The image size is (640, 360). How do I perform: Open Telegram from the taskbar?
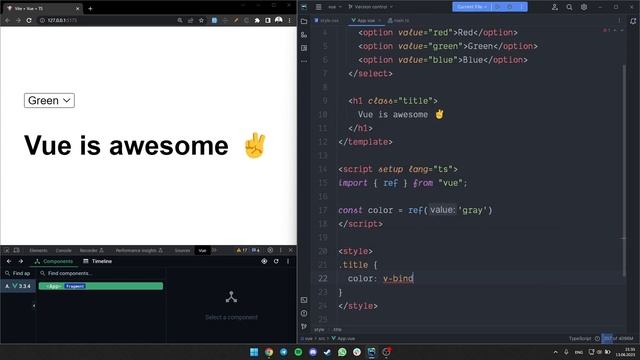(283, 352)
